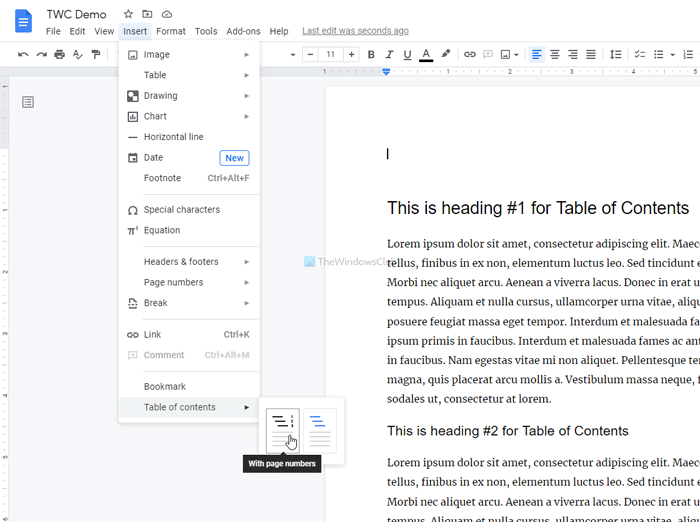
Task: Choose Horizontal line from Insert menu
Action: click(x=173, y=137)
